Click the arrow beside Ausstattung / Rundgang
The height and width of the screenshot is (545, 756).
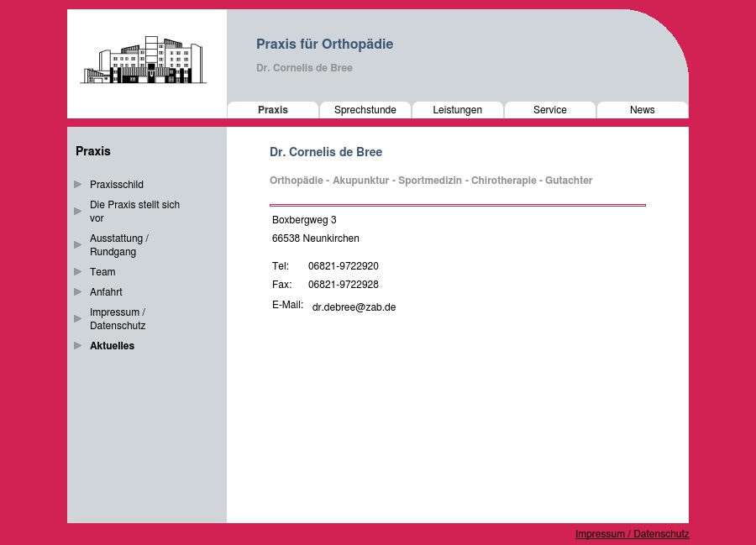point(78,244)
